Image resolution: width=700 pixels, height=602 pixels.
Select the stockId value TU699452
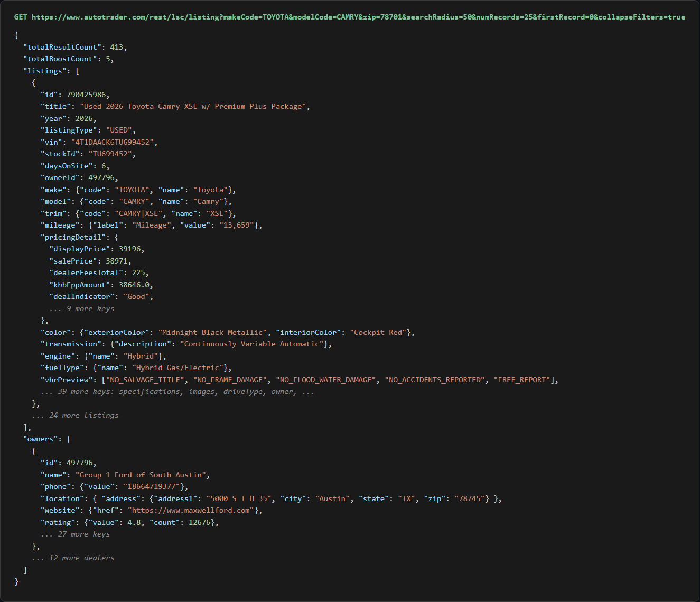point(110,154)
